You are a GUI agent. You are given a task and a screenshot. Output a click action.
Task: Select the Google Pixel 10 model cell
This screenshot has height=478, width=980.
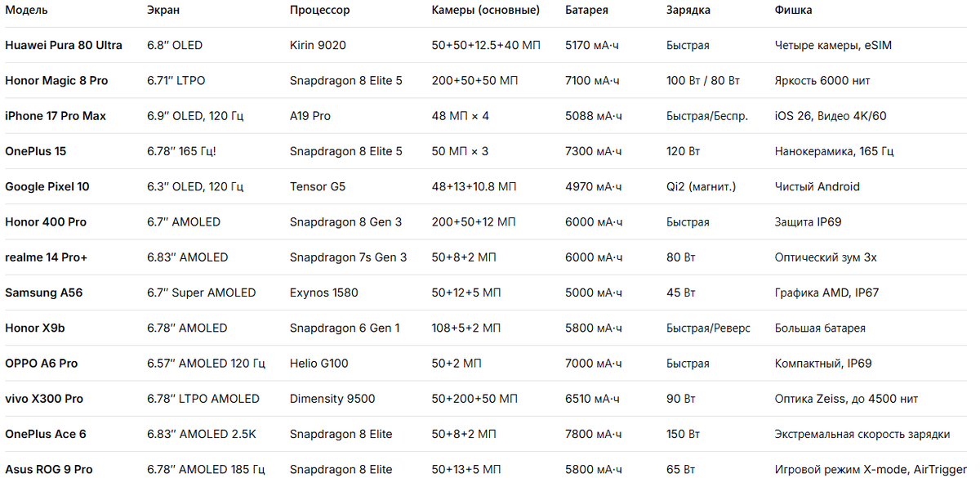point(47,186)
